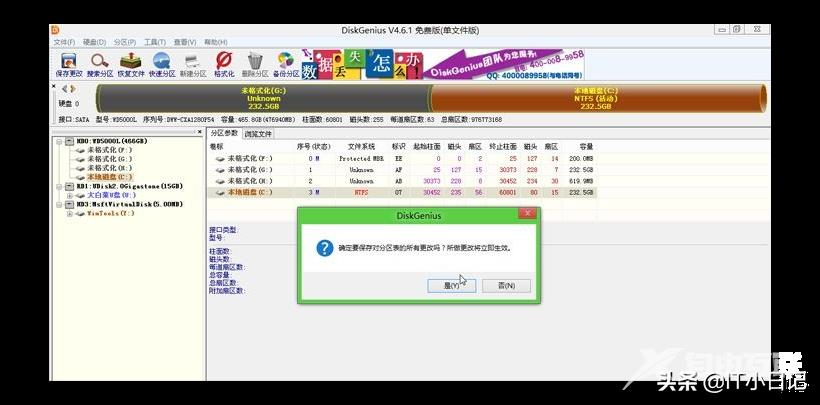
Task: Click the 卷标 column header
Action: pyautogui.click(x=216, y=147)
